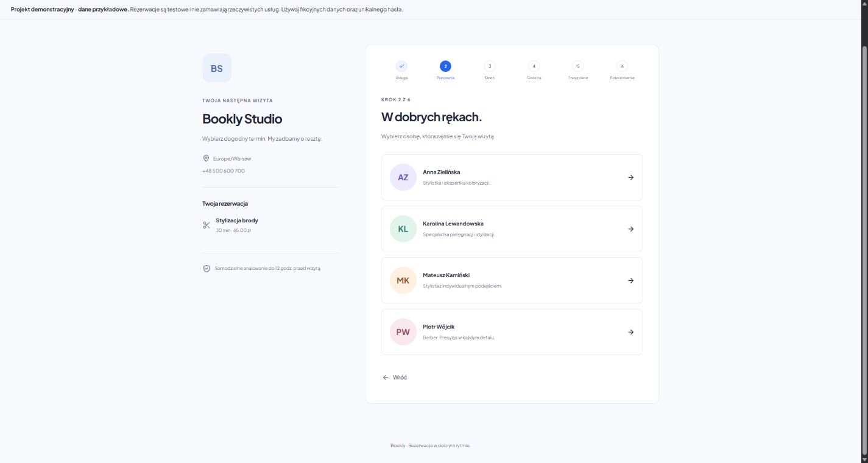Click the PW avatar for Piotr Wójcik

[x=403, y=332]
